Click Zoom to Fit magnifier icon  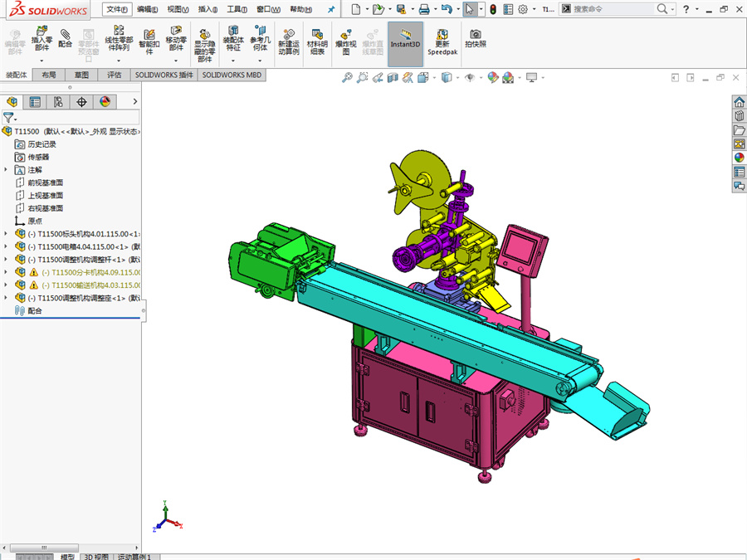[348, 78]
